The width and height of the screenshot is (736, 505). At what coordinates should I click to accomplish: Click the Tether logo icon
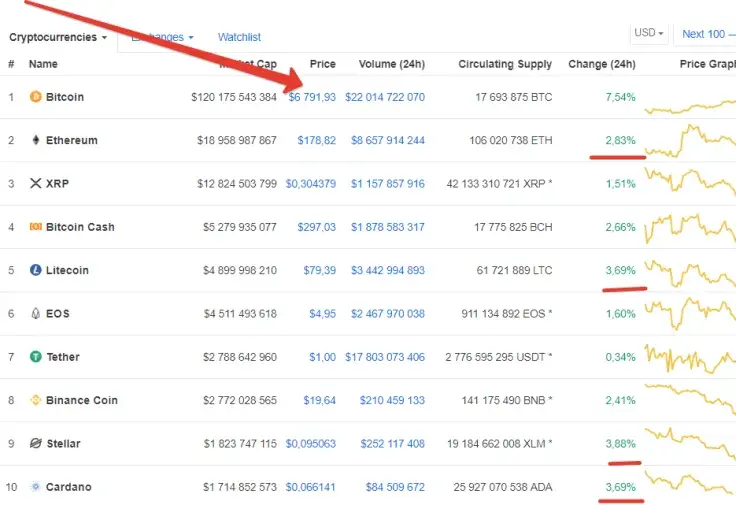(x=36, y=357)
